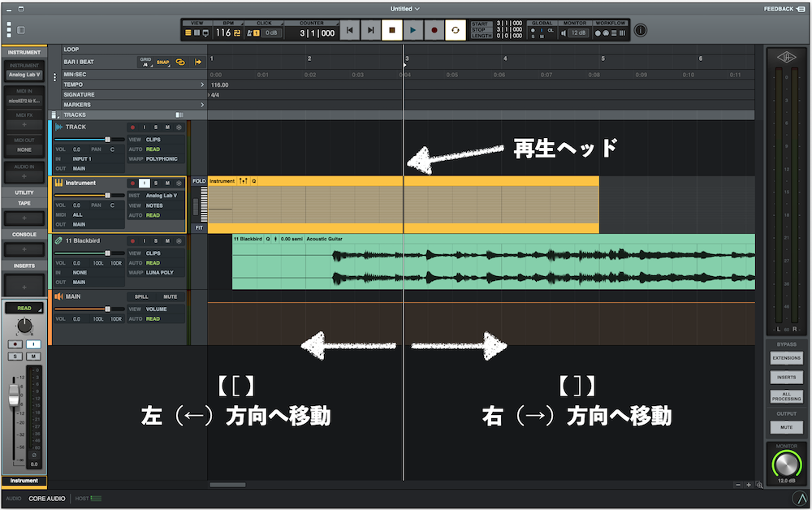Open the Untitled project title menu
812x510 pixels.
point(405,8)
